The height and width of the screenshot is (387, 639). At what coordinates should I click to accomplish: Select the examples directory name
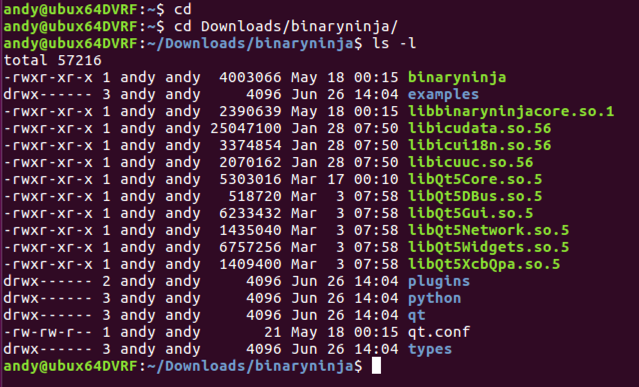click(x=443, y=95)
